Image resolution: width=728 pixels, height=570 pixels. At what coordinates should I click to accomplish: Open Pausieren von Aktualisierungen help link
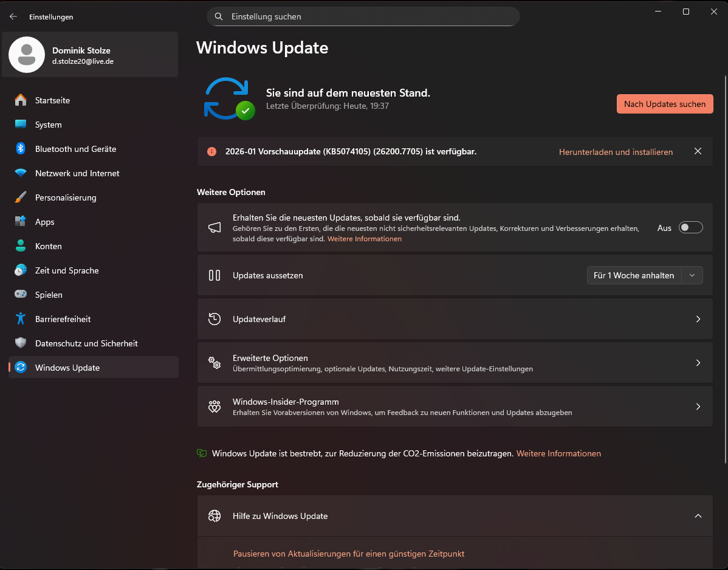click(x=349, y=554)
